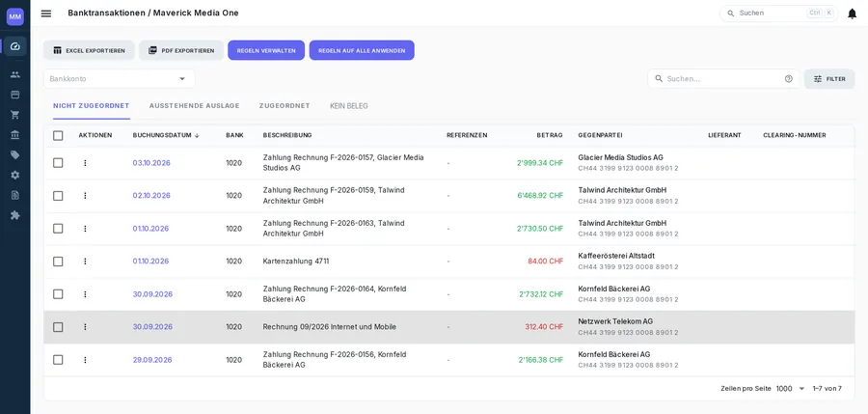Open row actions for invoice F-2026-0159
Viewport: 868px width, 414px height.
coord(85,196)
